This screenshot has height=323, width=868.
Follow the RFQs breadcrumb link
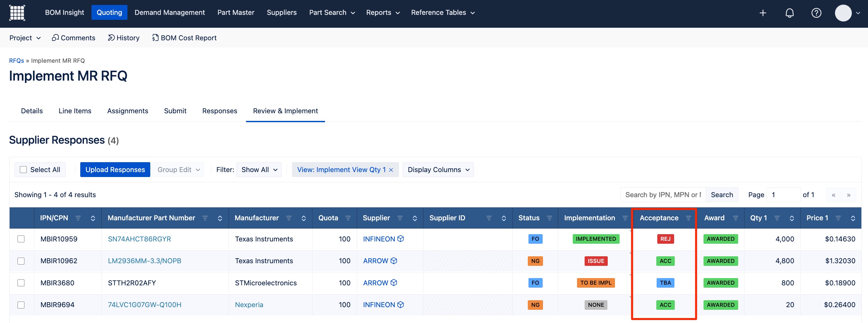point(16,61)
